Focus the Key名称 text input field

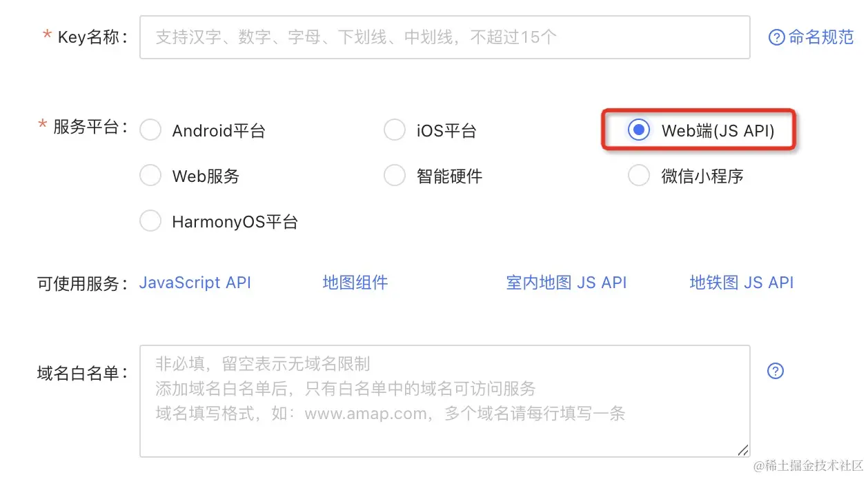[x=445, y=37]
